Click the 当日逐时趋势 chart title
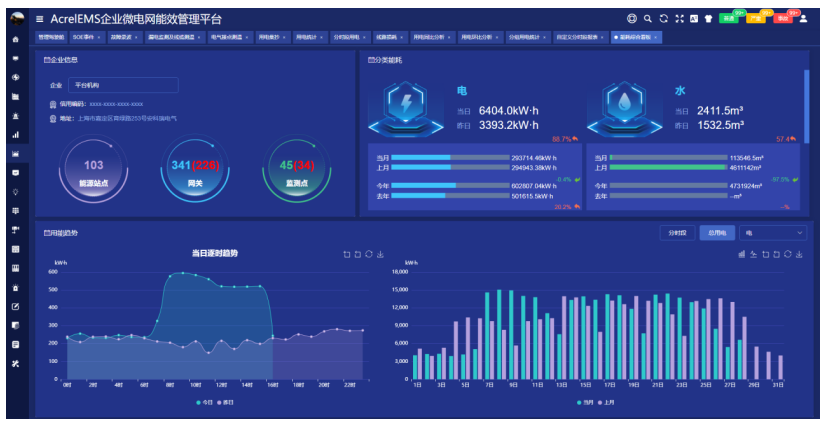This screenshot has width=824, height=421. coord(214,253)
